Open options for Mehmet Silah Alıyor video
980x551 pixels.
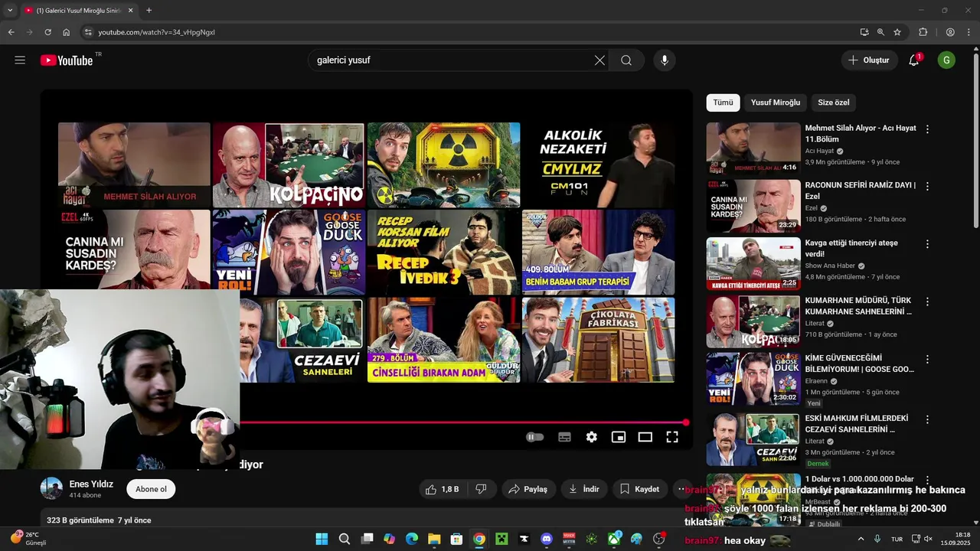[927, 129]
